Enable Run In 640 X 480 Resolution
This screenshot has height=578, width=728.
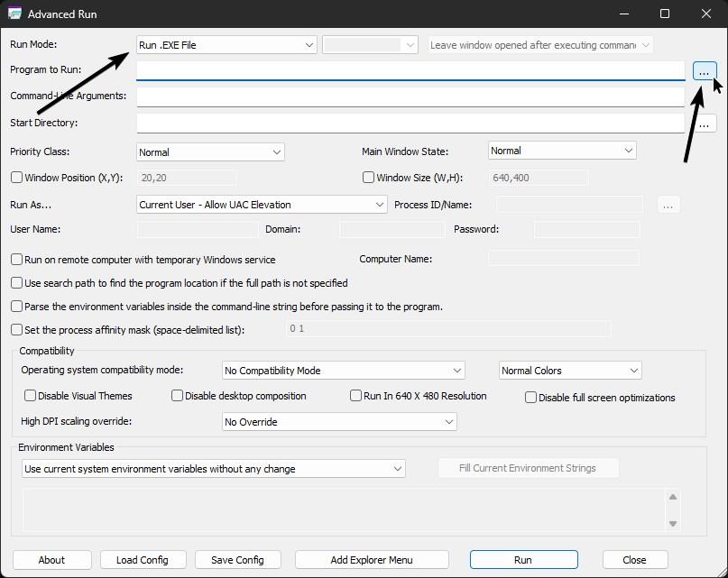click(355, 396)
